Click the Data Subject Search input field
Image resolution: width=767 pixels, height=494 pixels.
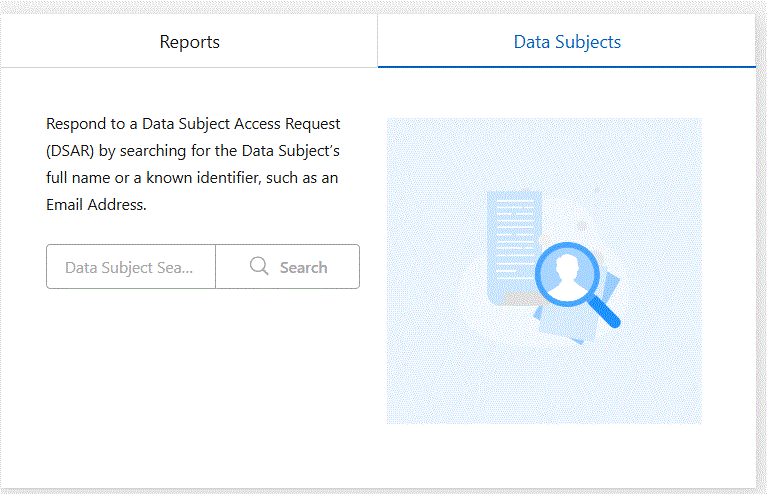coord(131,267)
